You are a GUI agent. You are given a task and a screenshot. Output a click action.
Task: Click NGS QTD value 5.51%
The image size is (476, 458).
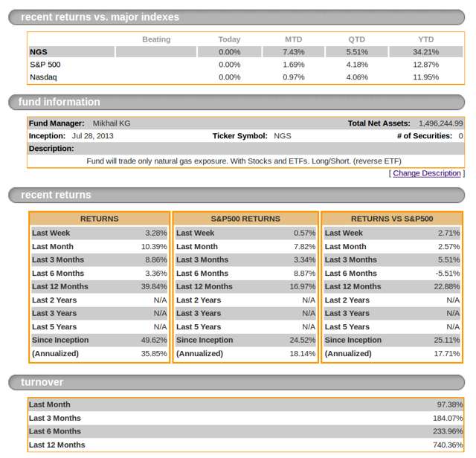pyautogui.click(x=357, y=52)
